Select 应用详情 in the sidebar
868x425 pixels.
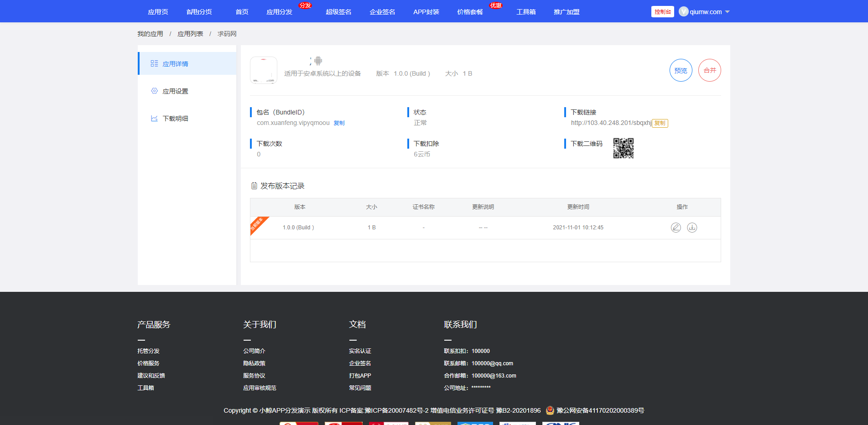pyautogui.click(x=175, y=64)
